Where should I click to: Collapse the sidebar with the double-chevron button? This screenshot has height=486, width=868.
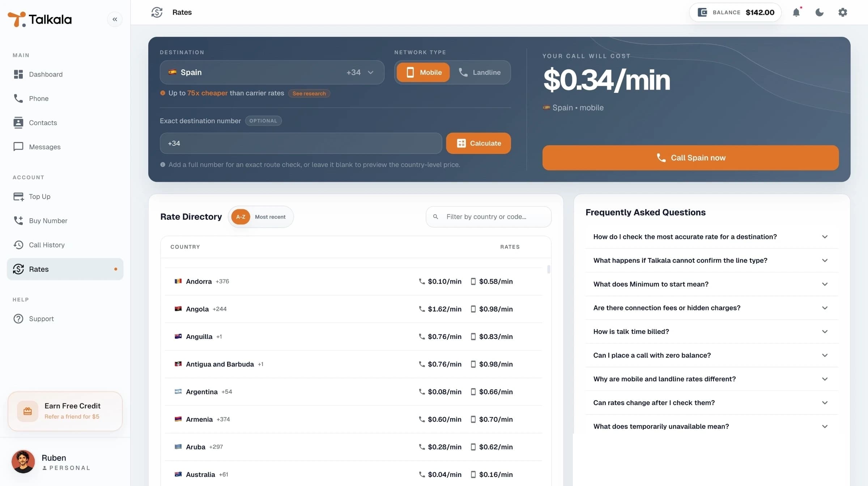pyautogui.click(x=115, y=19)
